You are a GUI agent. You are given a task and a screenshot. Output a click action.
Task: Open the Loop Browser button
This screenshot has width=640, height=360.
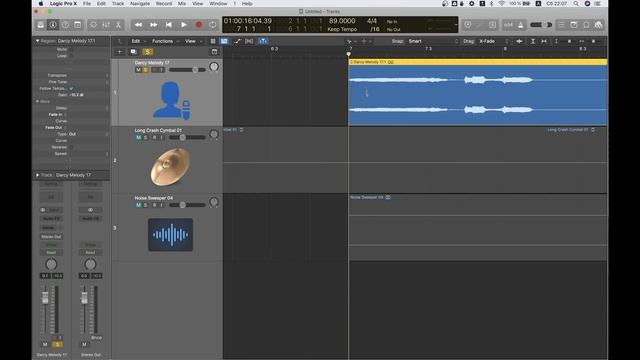click(x=586, y=25)
